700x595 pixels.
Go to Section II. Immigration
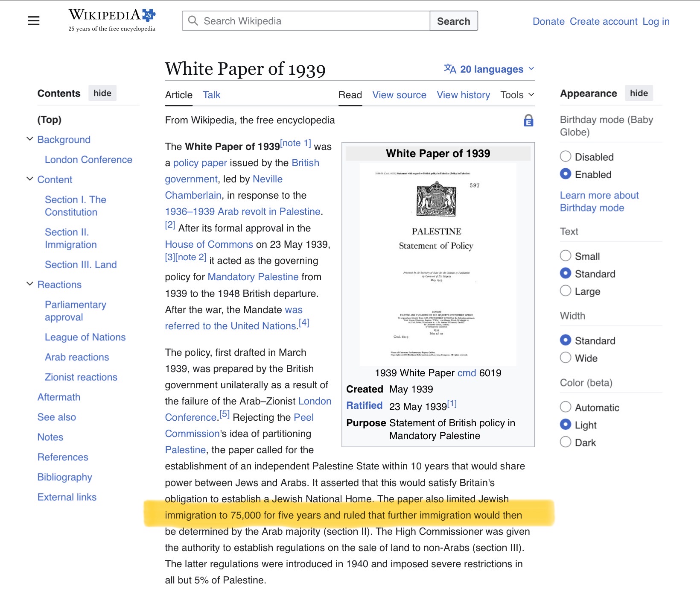pyautogui.click(x=71, y=238)
